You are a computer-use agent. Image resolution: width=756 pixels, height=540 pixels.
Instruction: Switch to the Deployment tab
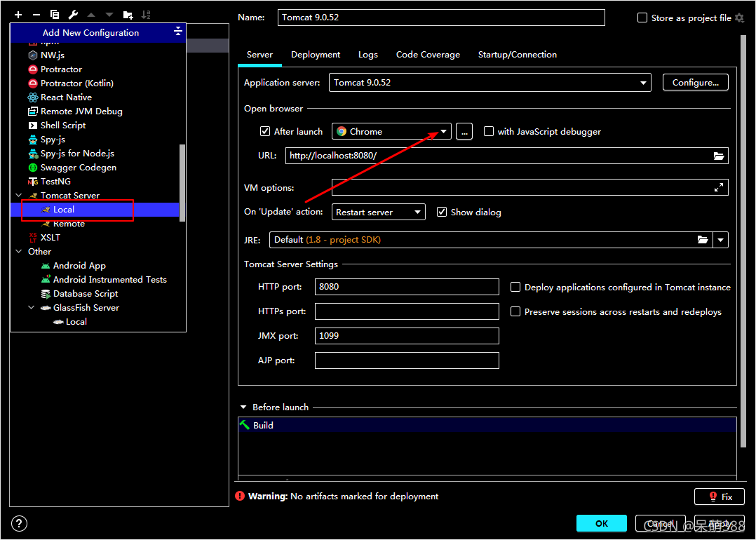pyautogui.click(x=316, y=55)
